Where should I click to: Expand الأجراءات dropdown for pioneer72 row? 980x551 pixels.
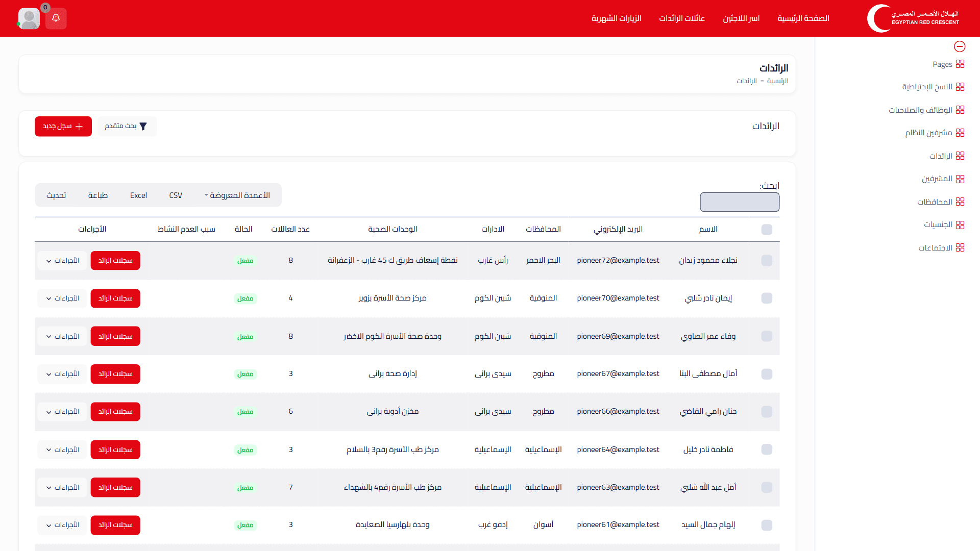pos(62,261)
